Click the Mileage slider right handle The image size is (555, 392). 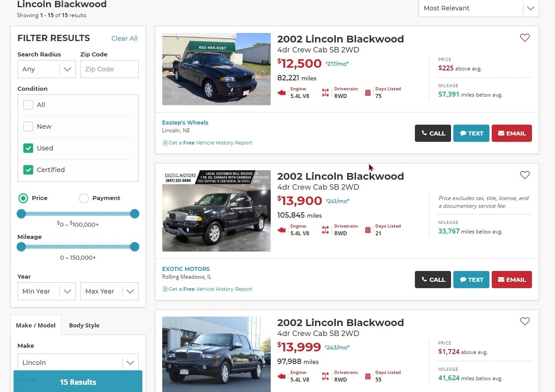click(x=134, y=247)
